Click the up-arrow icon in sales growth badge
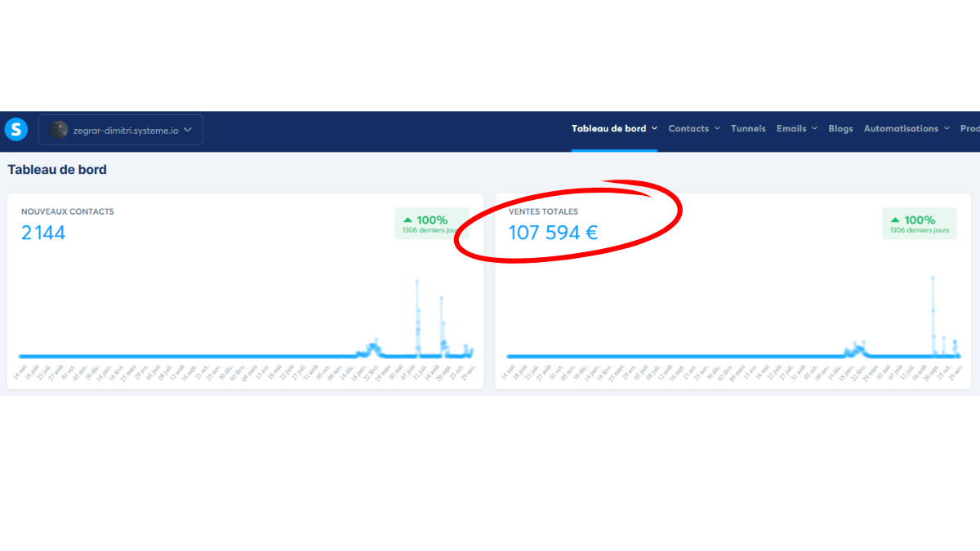This screenshot has height=551, width=980. (x=895, y=220)
